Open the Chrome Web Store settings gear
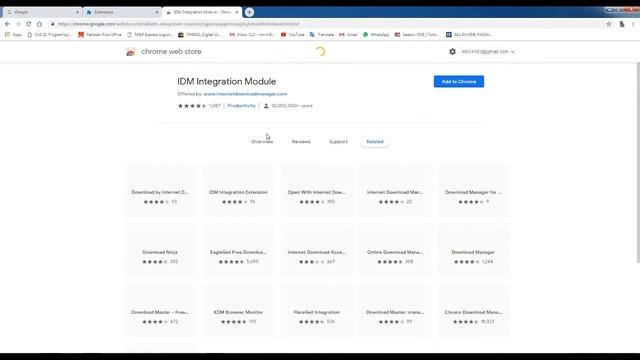The height and width of the screenshot is (360, 640). coord(452,52)
